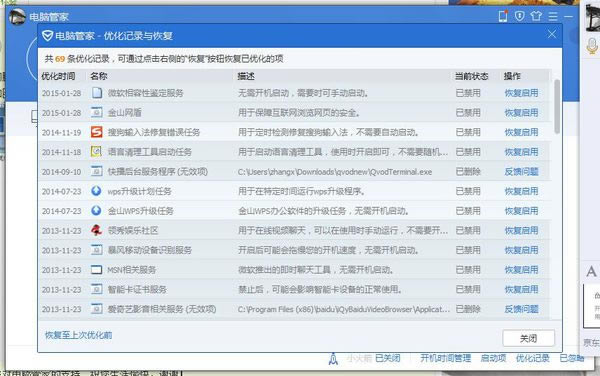Restore 语言清理工具启动任务 via 恢复启用
The image size is (600, 376).
tap(521, 152)
